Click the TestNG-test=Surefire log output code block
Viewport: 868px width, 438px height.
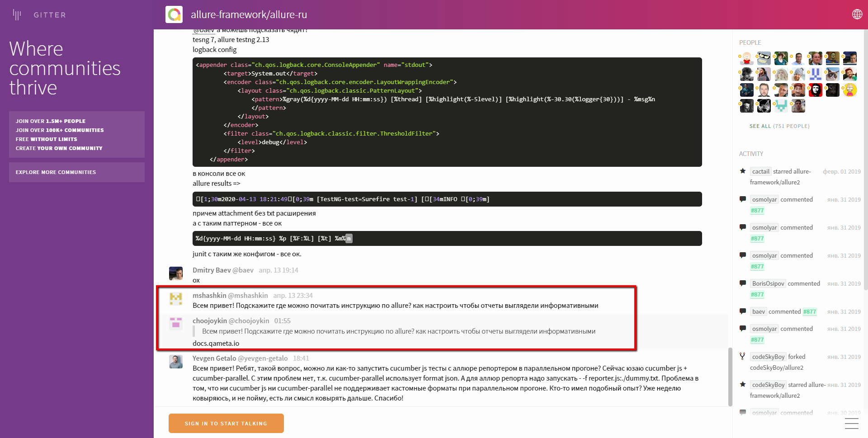(447, 199)
